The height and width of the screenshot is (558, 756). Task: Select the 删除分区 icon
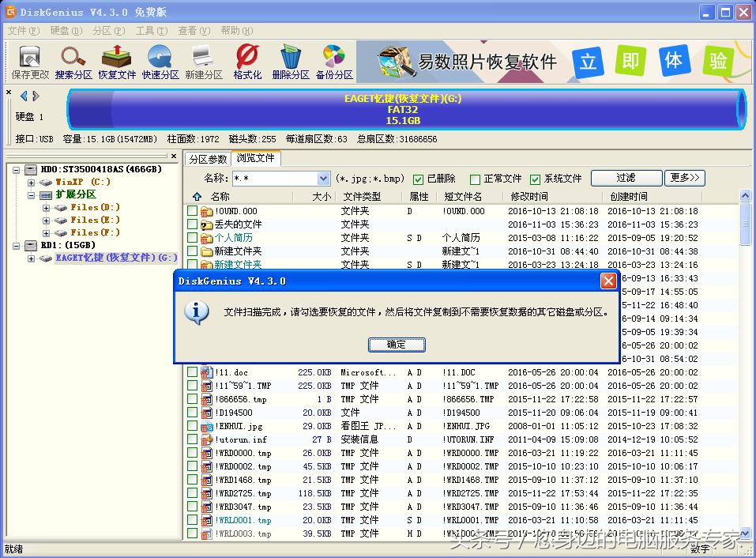289,61
